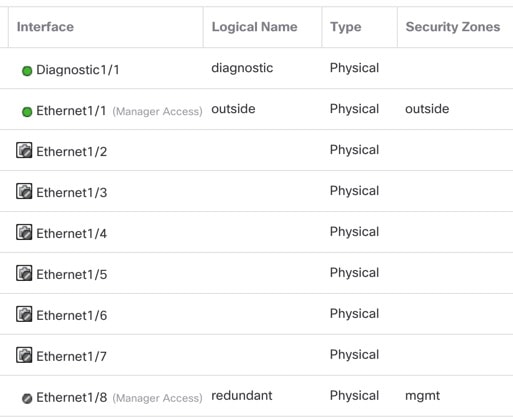Open the Diagnostic1/1 interface name

coord(78,70)
